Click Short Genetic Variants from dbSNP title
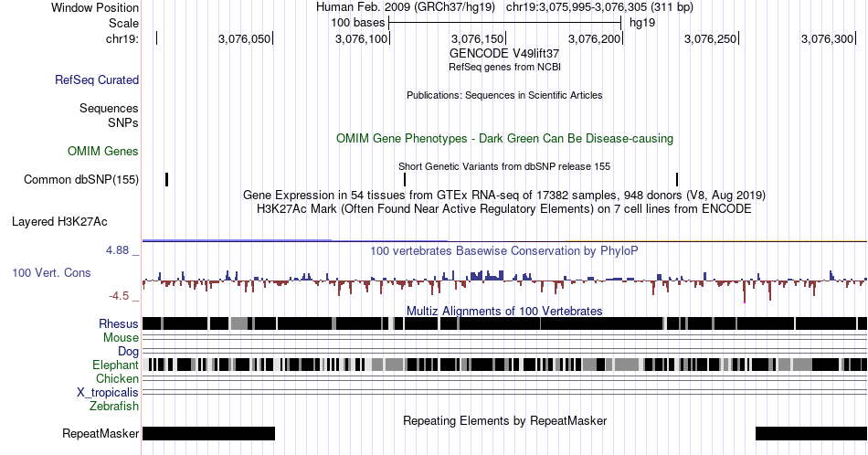This screenshot has width=868, height=455. (x=504, y=166)
